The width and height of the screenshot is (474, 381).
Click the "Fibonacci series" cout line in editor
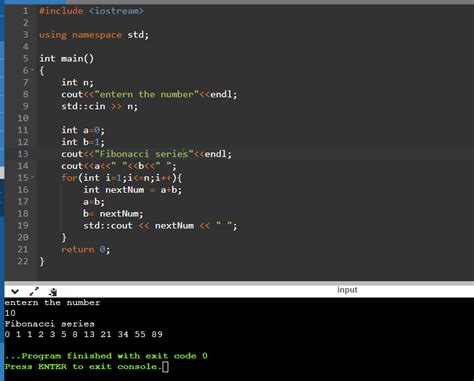(x=146, y=154)
